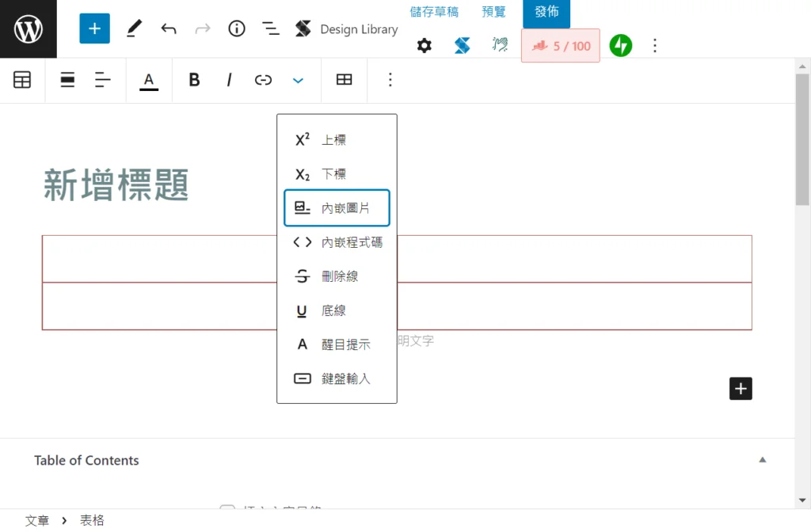Toggle bold formatting
This screenshot has height=532, width=811.
[195, 80]
